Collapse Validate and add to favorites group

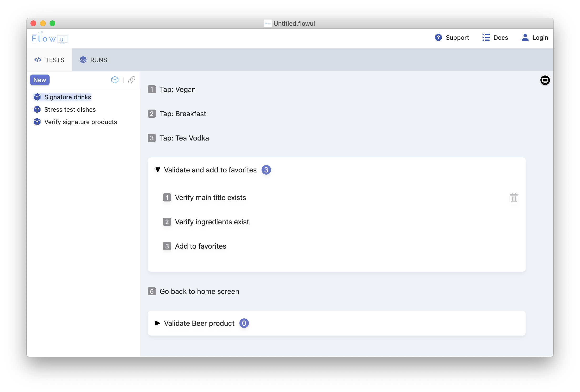158,170
